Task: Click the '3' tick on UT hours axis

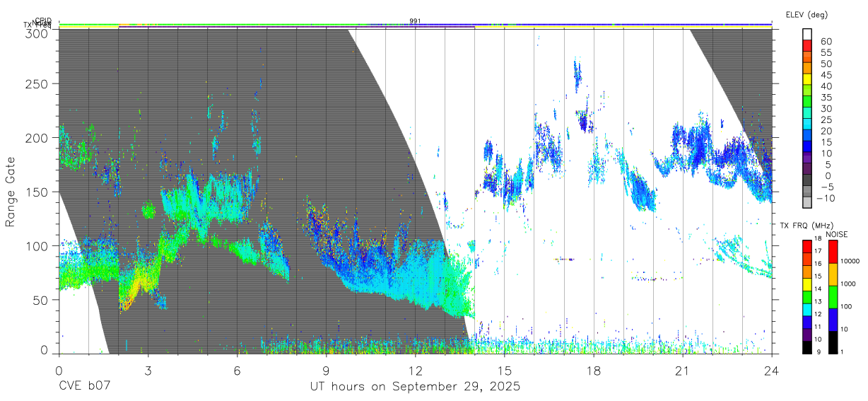Action: click(x=148, y=370)
